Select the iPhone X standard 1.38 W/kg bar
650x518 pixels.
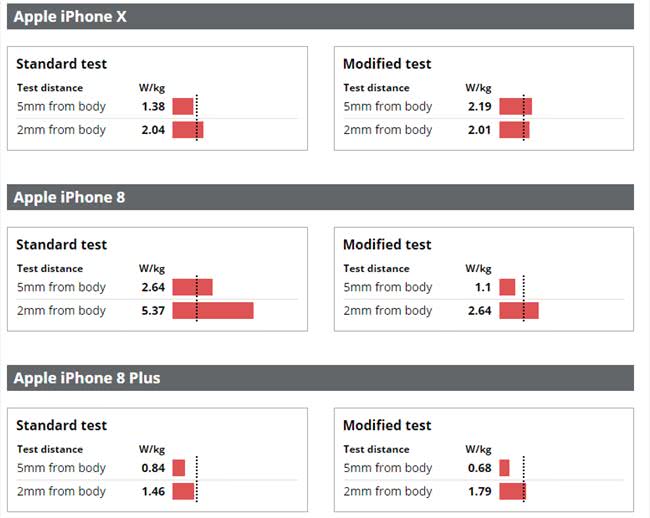[183, 107]
